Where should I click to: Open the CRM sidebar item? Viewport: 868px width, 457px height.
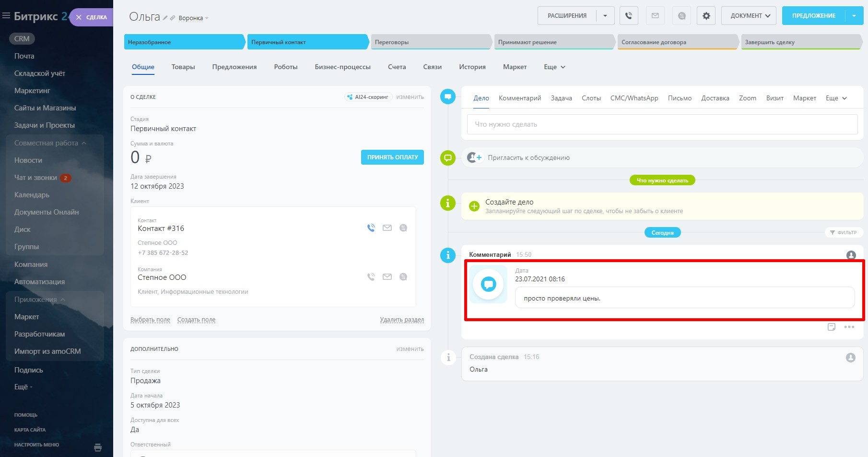pos(22,39)
